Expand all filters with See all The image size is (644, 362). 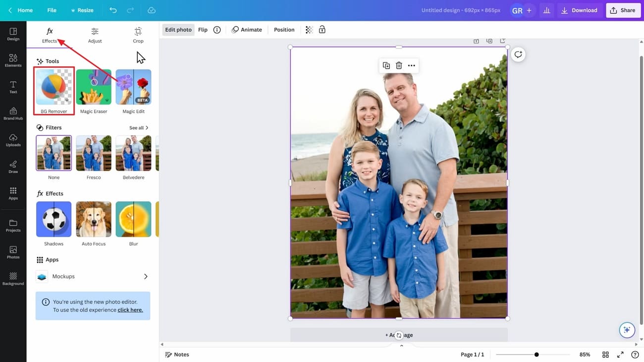tap(139, 128)
